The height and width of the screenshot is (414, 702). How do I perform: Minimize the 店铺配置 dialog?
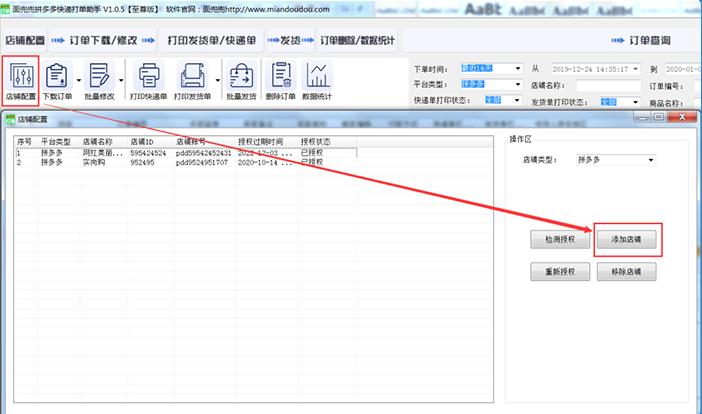(642, 117)
